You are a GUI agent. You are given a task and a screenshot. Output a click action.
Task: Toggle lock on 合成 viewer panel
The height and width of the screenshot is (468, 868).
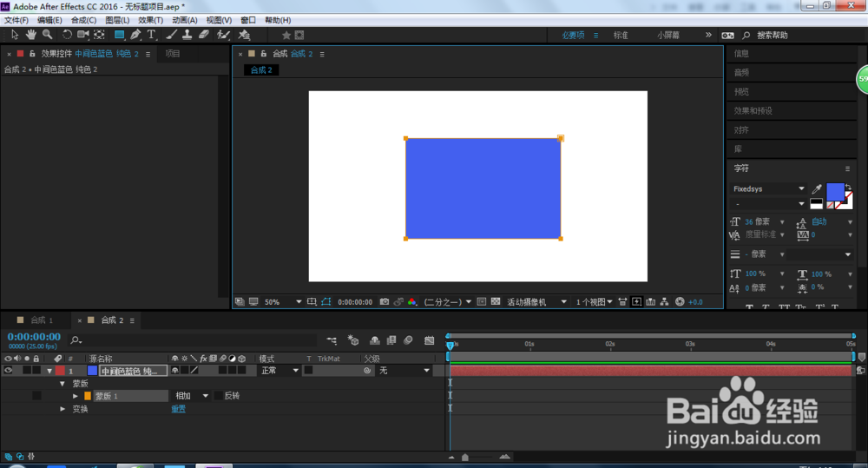click(264, 54)
